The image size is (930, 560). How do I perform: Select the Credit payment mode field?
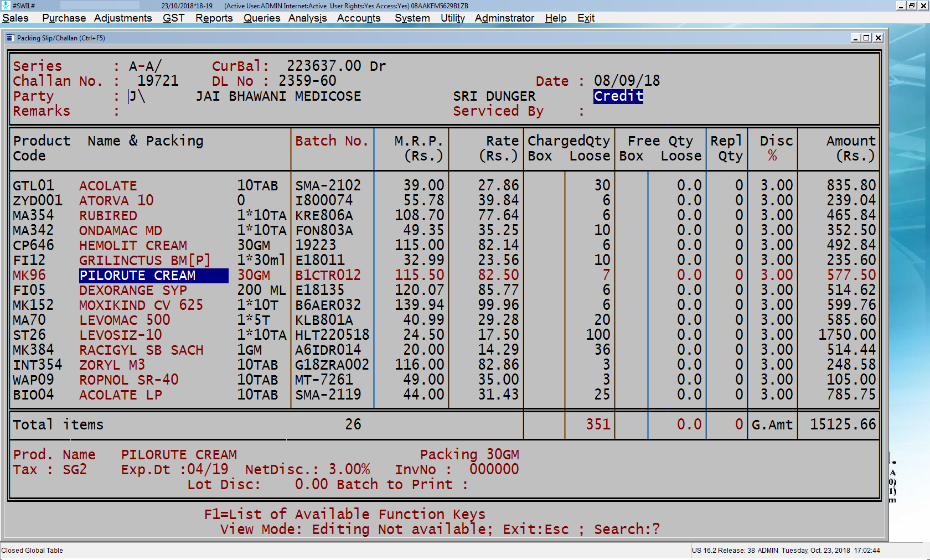click(x=618, y=96)
